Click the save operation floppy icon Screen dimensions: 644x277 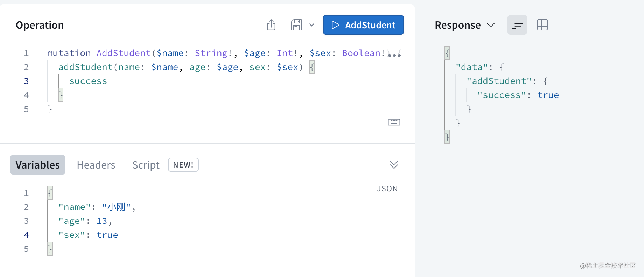tap(296, 25)
